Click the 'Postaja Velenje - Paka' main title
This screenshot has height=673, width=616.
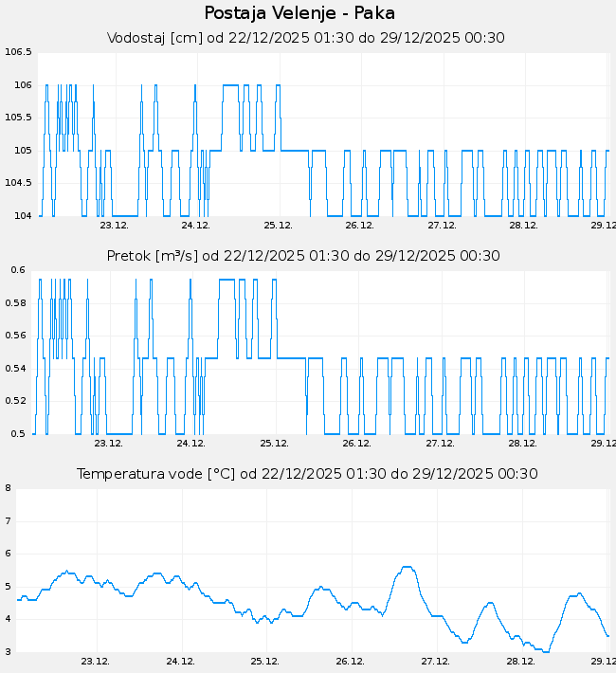point(299,13)
